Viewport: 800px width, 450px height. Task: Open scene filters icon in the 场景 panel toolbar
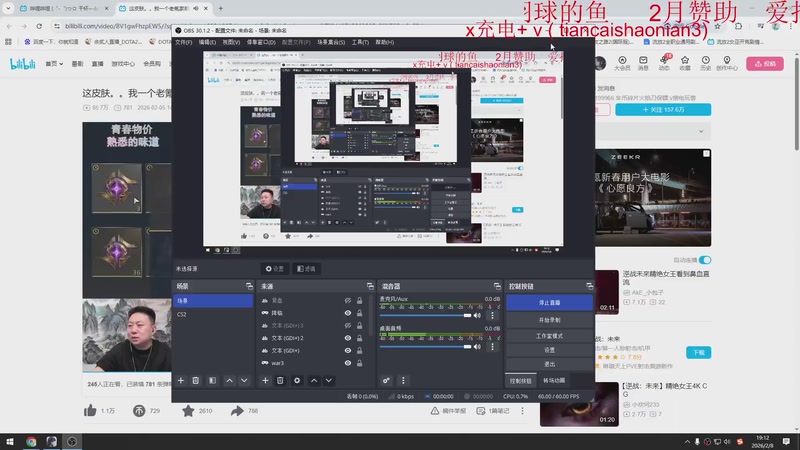212,381
